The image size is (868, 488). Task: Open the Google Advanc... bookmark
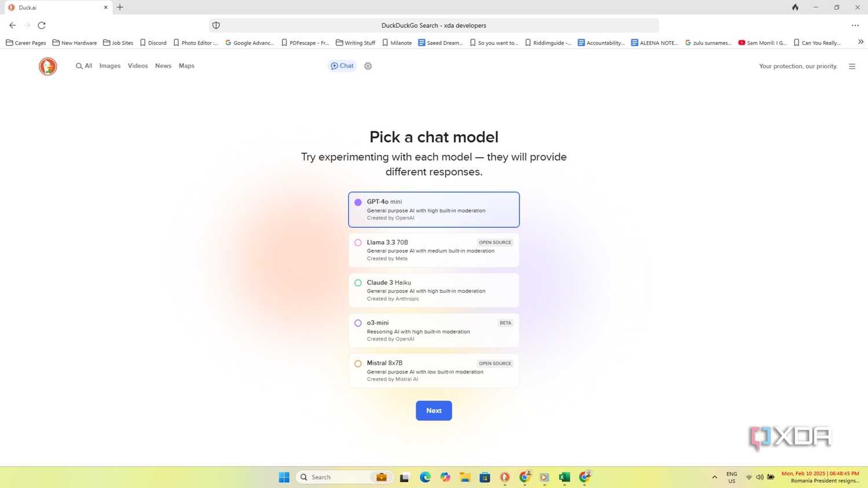249,43
